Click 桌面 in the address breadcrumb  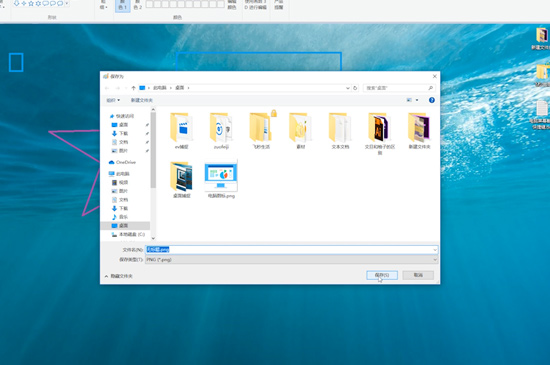click(180, 88)
